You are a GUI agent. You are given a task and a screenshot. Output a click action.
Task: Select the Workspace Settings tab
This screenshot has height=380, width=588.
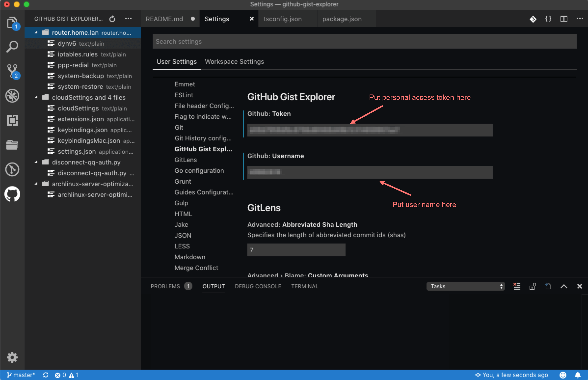click(234, 62)
